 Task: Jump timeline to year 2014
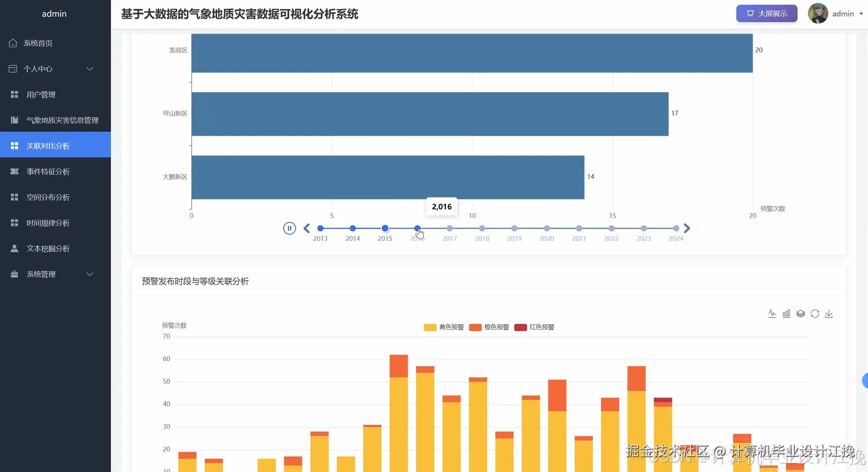point(353,228)
